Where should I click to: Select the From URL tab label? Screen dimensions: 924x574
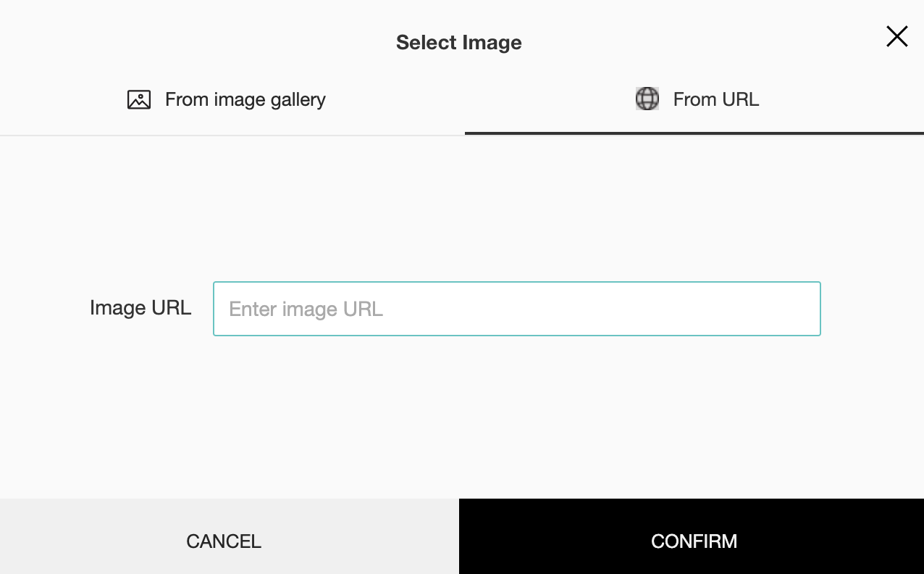click(715, 99)
